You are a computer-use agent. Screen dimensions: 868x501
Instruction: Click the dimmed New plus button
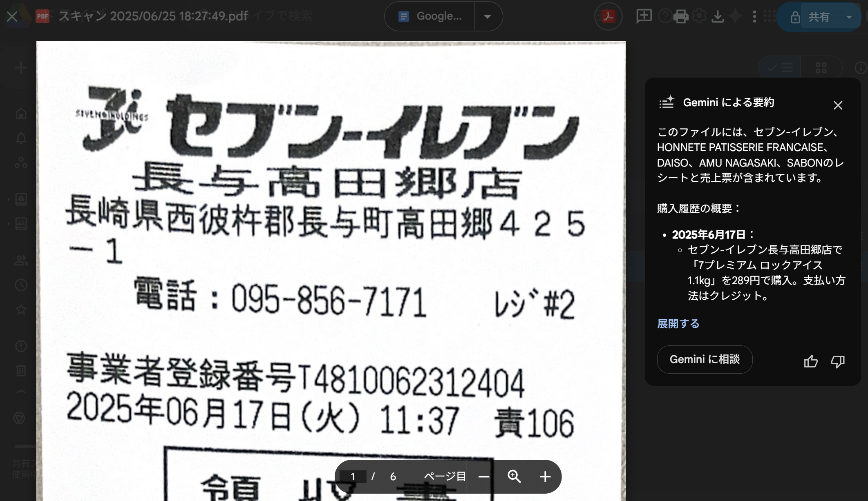[x=21, y=68]
